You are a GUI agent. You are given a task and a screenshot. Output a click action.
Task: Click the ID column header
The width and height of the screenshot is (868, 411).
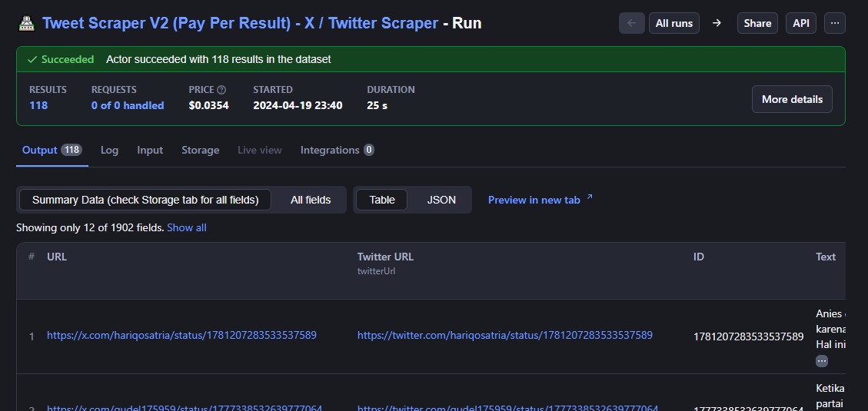tap(699, 257)
